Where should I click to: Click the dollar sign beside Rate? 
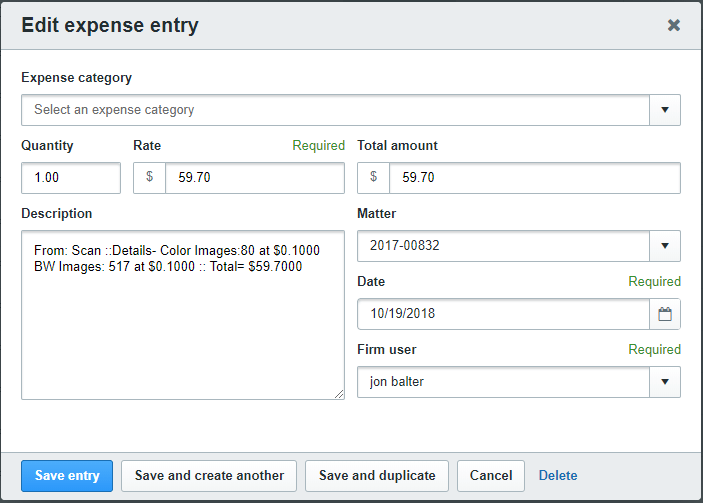click(149, 177)
